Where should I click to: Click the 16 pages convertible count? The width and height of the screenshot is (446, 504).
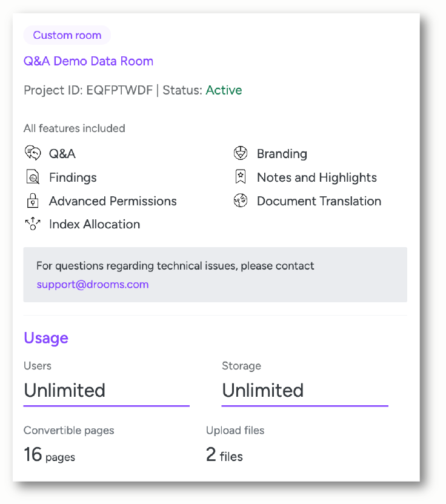click(50, 455)
